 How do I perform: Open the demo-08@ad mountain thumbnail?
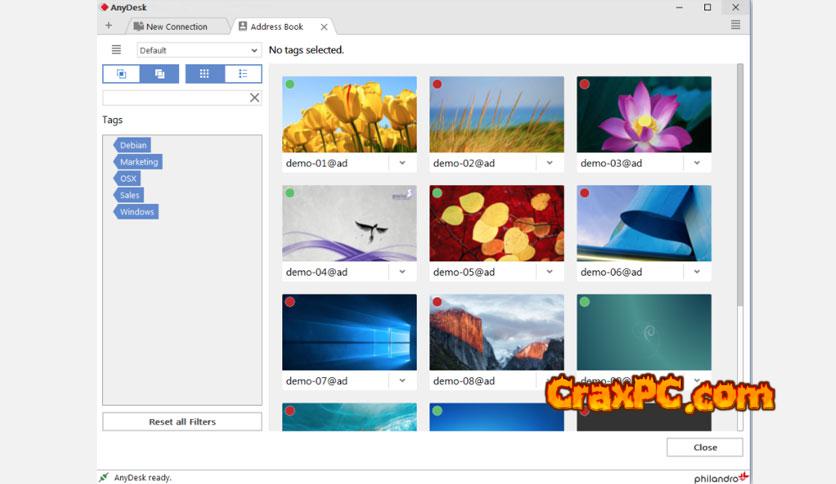click(497, 332)
